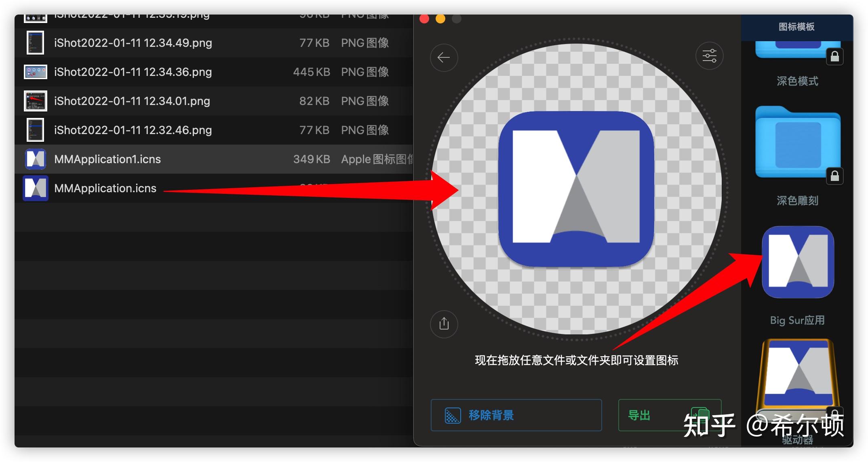Viewport: 868px width, 462px height.
Task: Click the back arrow button
Action: pos(444,58)
